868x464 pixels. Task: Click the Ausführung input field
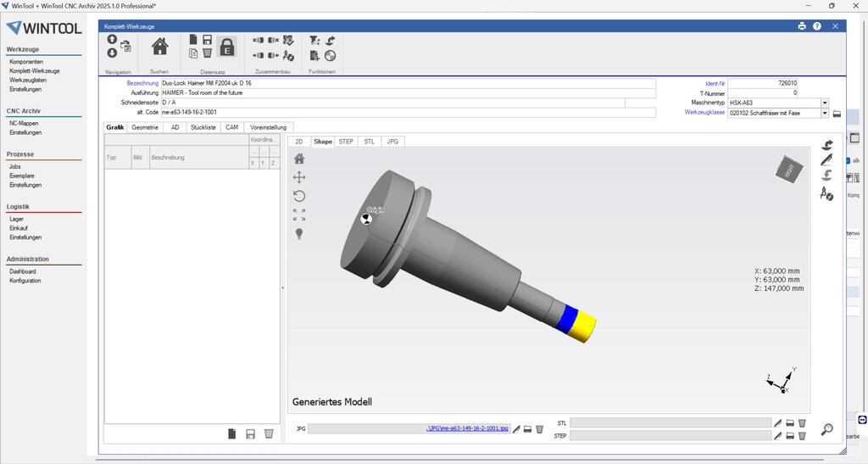[409, 93]
